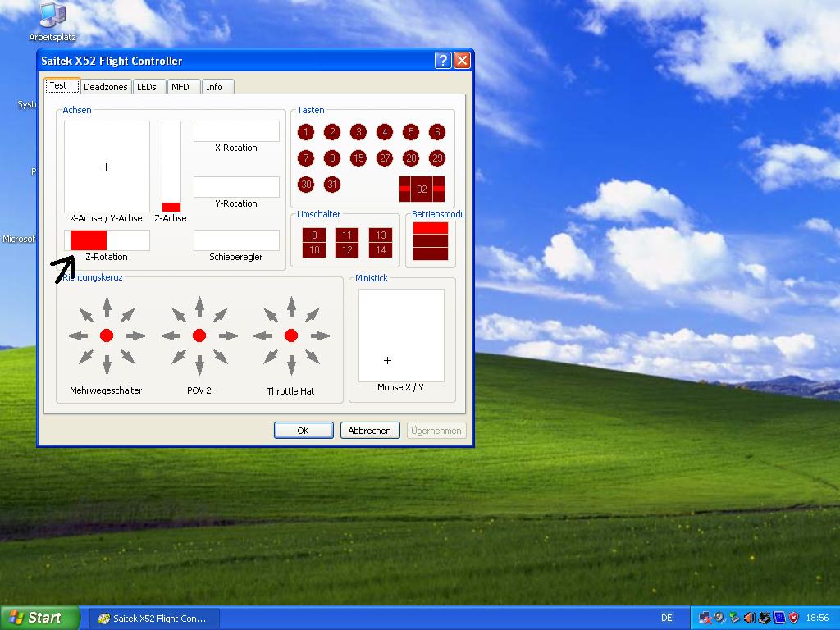The height and width of the screenshot is (630, 840).
Task: Open the MFD tab
Action: (180, 87)
